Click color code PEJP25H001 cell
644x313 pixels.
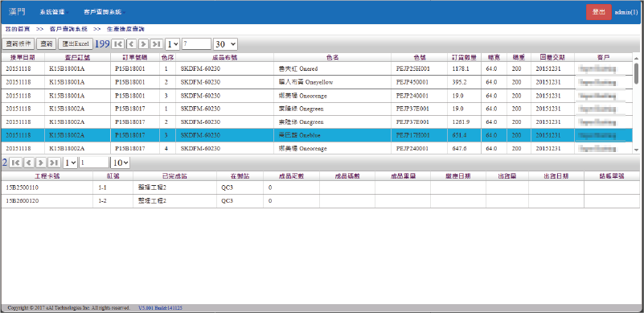coord(420,68)
